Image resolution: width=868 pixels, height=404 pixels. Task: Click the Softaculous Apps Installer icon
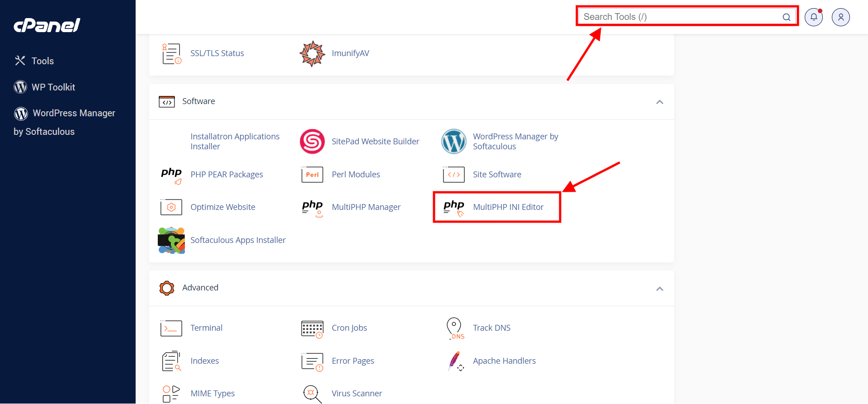(171, 240)
